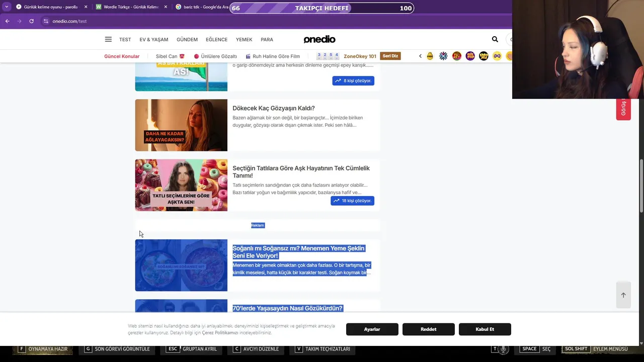Image resolution: width=644 pixels, height=362 pixels.
Task: Click the page vertical scrollbar thumb
Action: click(x=641, y=187)
